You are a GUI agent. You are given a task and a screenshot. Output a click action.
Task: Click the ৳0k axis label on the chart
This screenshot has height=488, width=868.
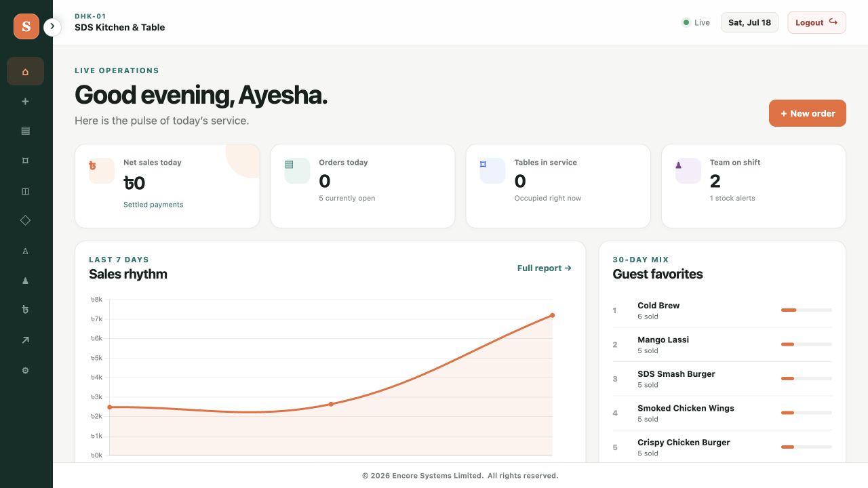pos(96,455)
